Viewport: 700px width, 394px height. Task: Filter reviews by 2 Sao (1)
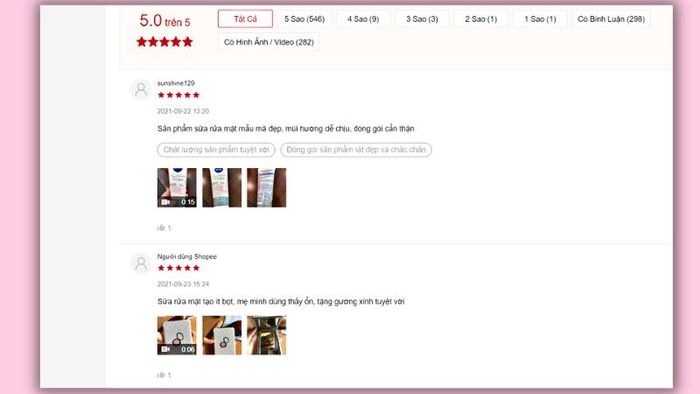click(481, 19)
